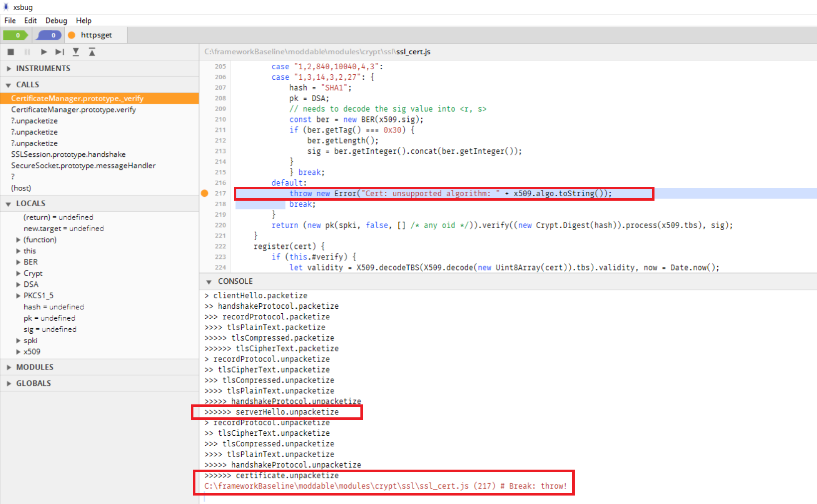Expand the x509 variable in Locals
Image resolution: width=817 pixels, height=504 pixels.
[19, 352]
